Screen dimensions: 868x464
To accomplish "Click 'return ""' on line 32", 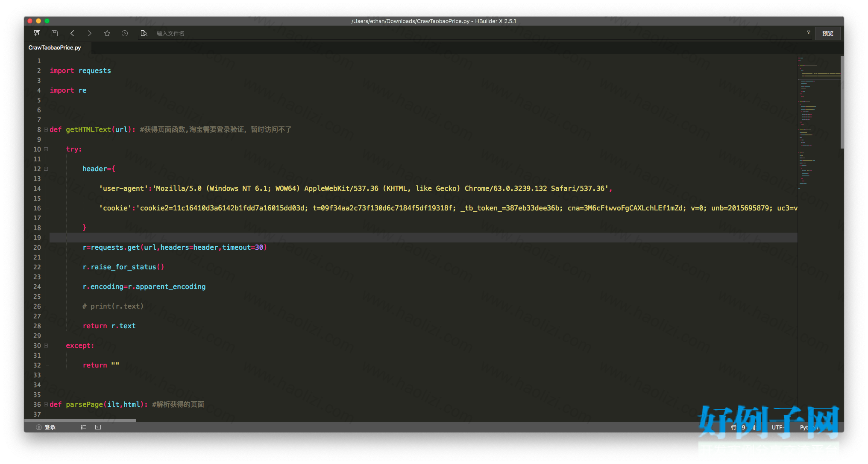I will click(101, 365).
